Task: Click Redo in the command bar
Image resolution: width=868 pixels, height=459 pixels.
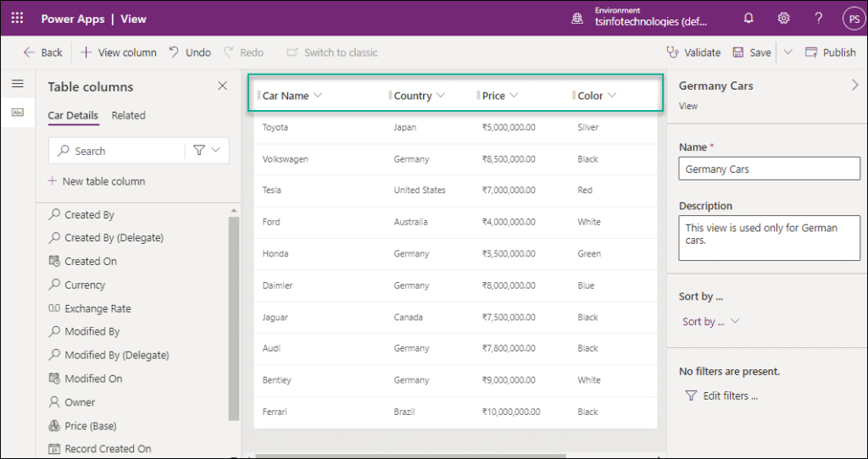Action: point(243,53)
